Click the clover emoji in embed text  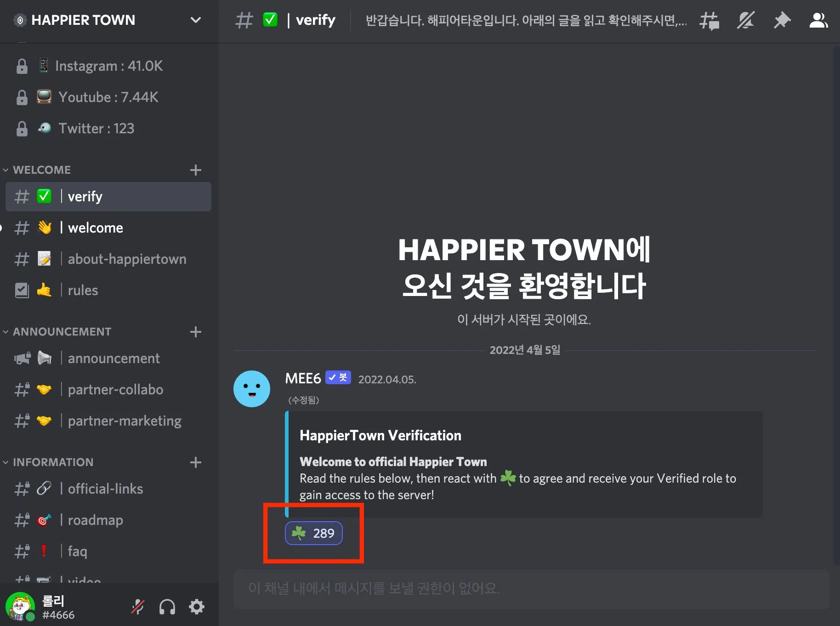(508, 478)
